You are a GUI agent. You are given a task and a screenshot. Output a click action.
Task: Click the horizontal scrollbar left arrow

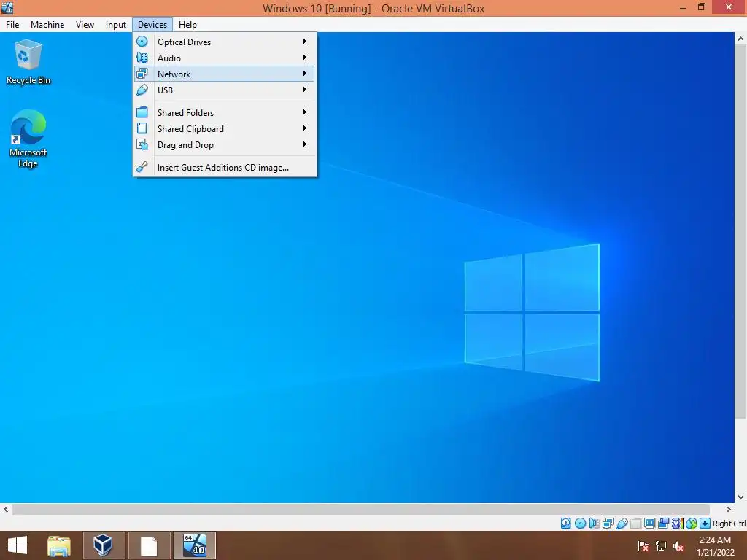tap(6, 510)
